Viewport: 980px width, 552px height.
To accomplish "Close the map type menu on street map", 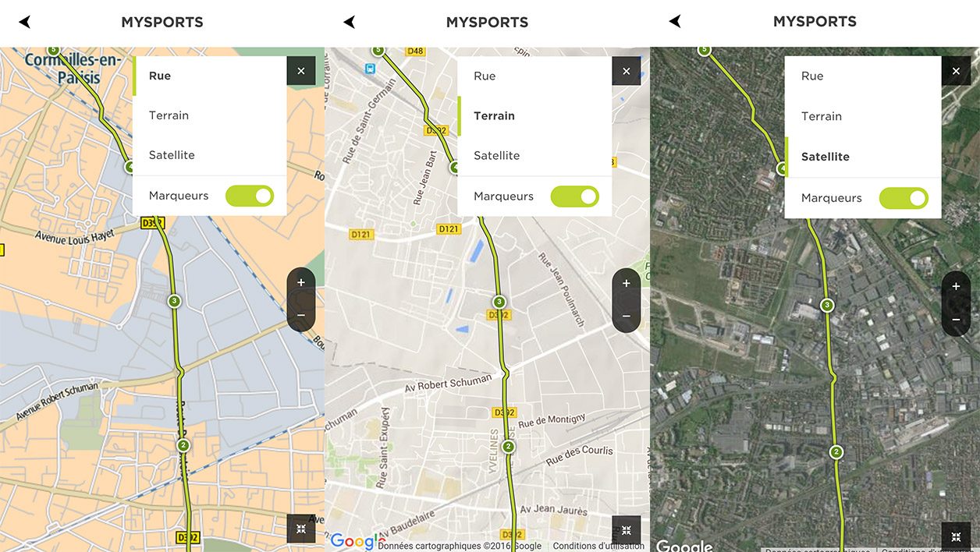I will 300,71.
